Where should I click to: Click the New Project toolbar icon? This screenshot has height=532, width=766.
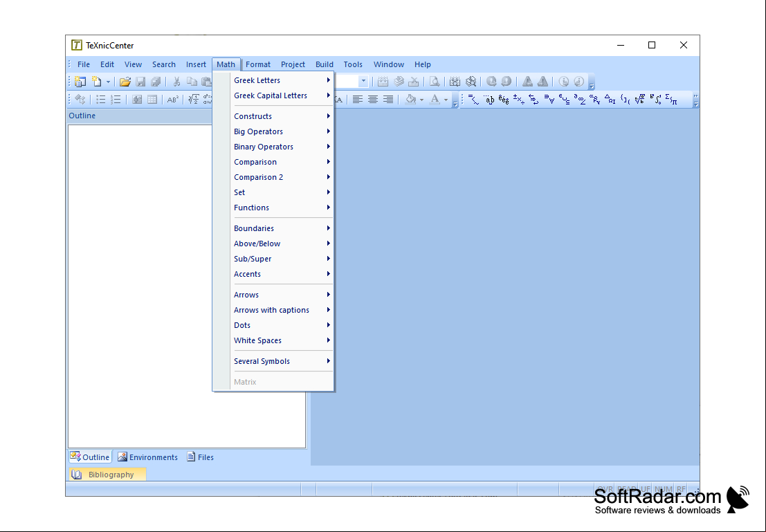[80, 82]
